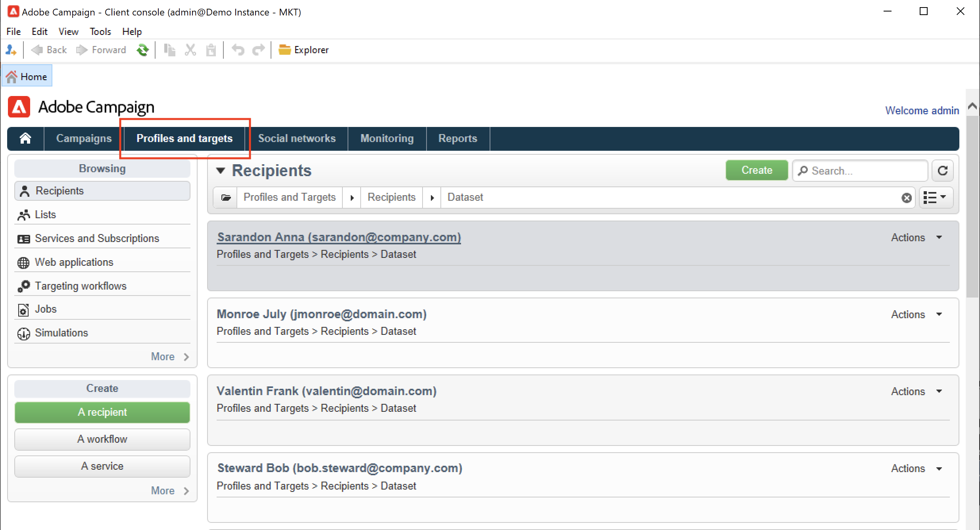Expand the arrow after Profiles and Targets breadcrumb
The image size is (980, 530).
(352, 198)
